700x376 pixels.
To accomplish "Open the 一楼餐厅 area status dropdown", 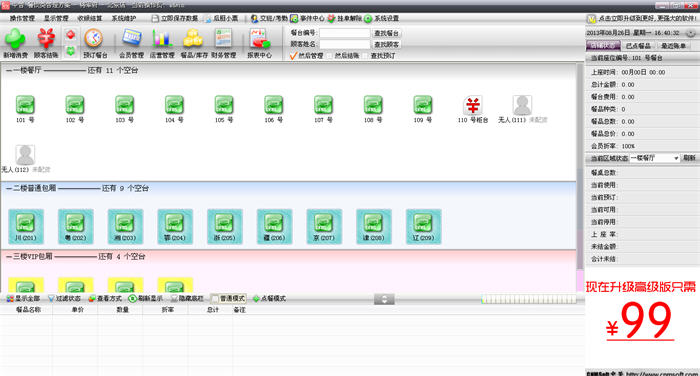I will click(x=654, y=158).
